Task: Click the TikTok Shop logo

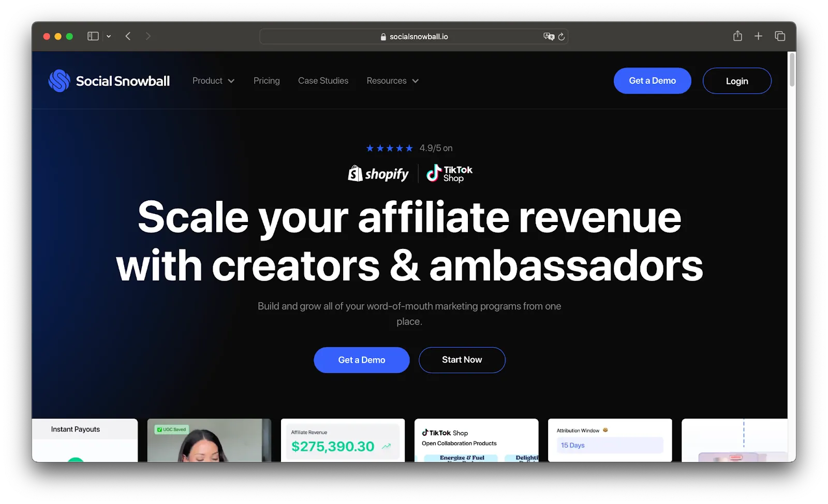Action: click(x=449, y=173)
